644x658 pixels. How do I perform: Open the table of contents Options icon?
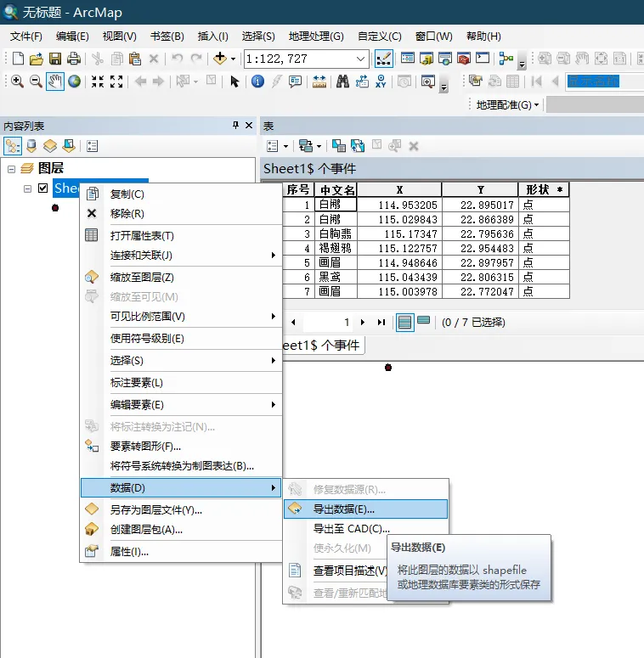pos(92,146)
